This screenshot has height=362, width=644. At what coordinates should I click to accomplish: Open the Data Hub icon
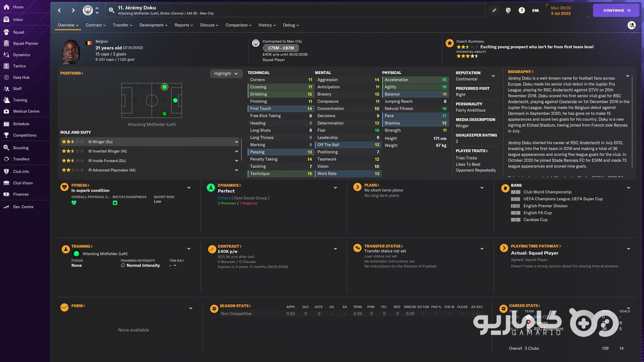coord(6,77)
